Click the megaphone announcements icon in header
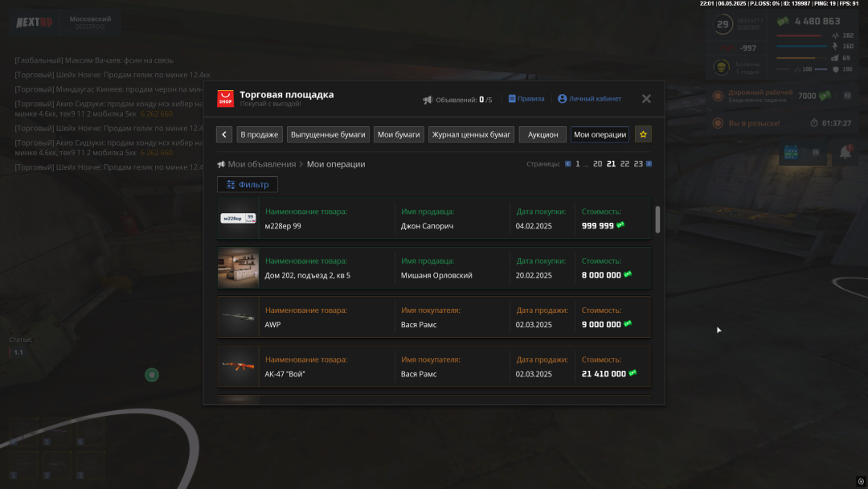The image size is (868, 489). point(428,100)
